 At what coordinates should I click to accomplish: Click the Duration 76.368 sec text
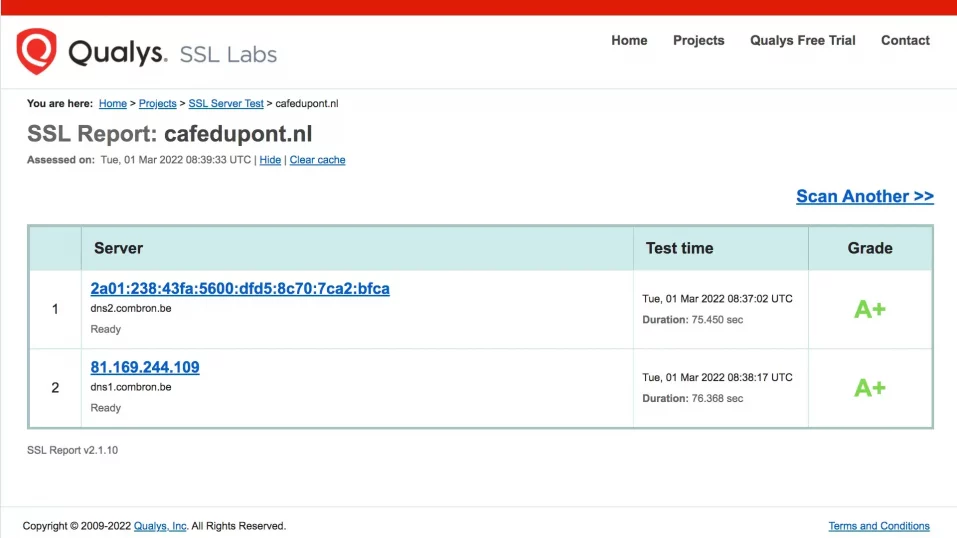[693, 398]
